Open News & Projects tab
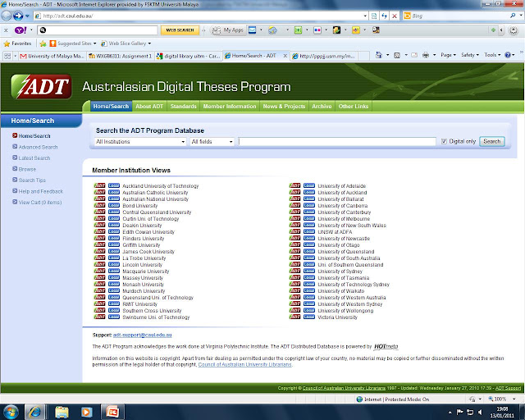The image size is (525, 420). pyautogui.click(x=284, y=106)
